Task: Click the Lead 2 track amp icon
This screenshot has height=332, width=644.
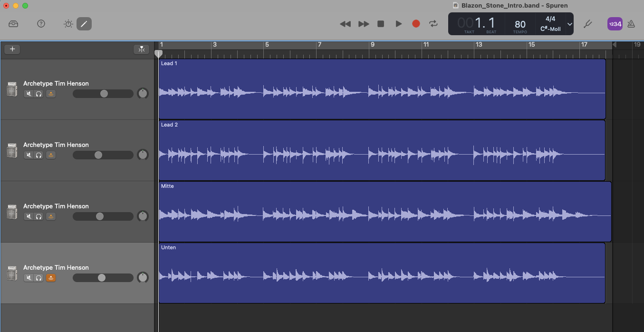Action: [12, 151]
